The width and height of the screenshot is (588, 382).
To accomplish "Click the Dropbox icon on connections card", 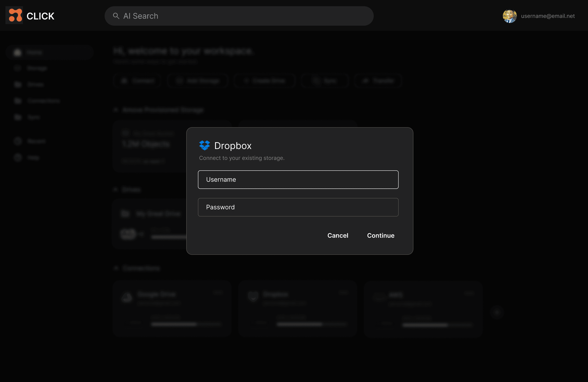I will point(253,296).
